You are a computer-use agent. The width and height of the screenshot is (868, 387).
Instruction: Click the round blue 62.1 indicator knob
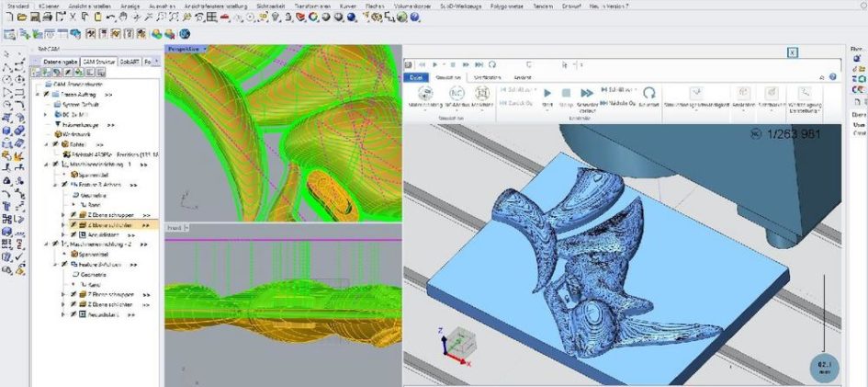coord(825,366)
